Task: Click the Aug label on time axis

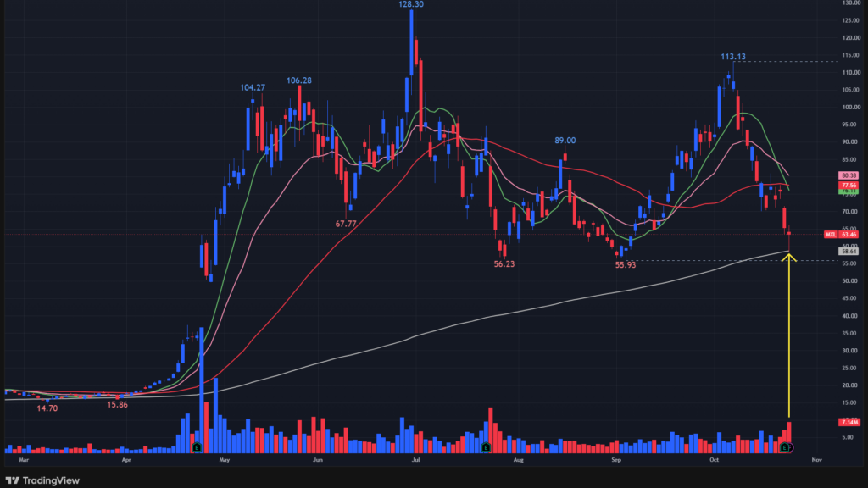Action: 518,460
